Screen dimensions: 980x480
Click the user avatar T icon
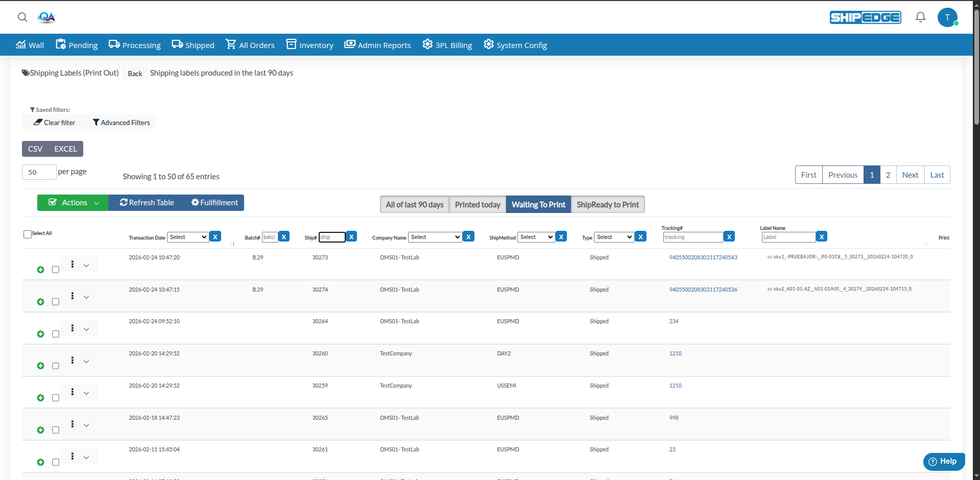(947, 17)
